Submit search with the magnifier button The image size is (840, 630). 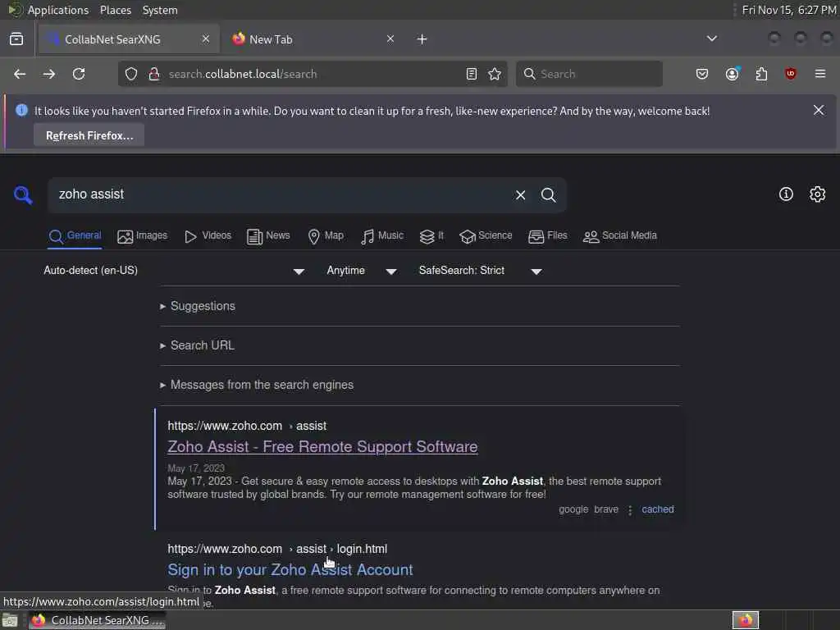tap(549, 195)
